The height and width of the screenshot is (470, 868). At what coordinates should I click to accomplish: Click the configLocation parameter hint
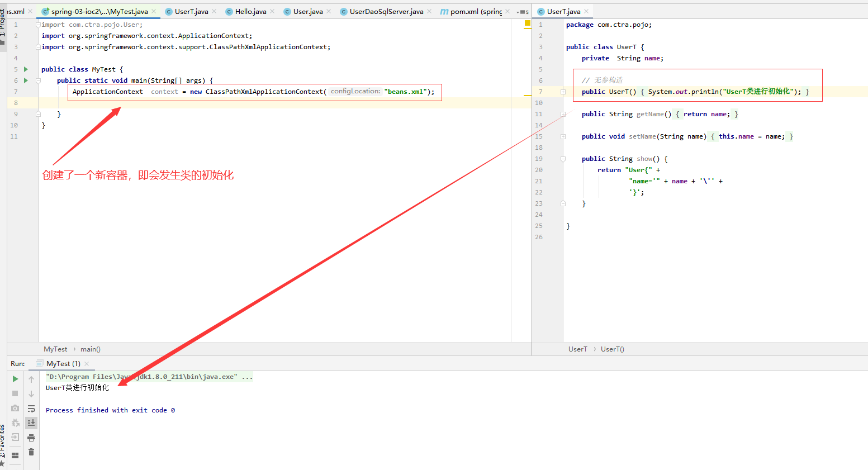[x=355, y=91]
